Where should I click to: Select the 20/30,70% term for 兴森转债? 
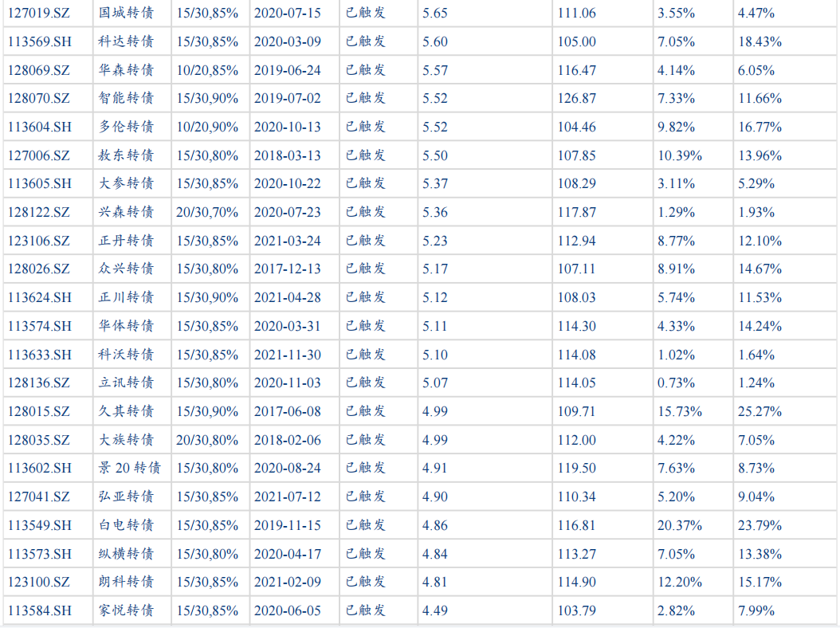click(x=207, y=213)
